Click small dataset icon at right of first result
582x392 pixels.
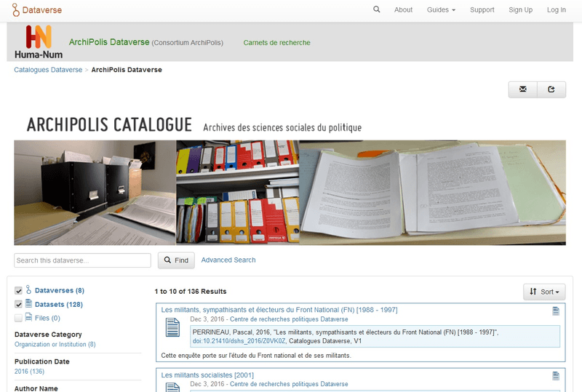[x=556, y=311]
